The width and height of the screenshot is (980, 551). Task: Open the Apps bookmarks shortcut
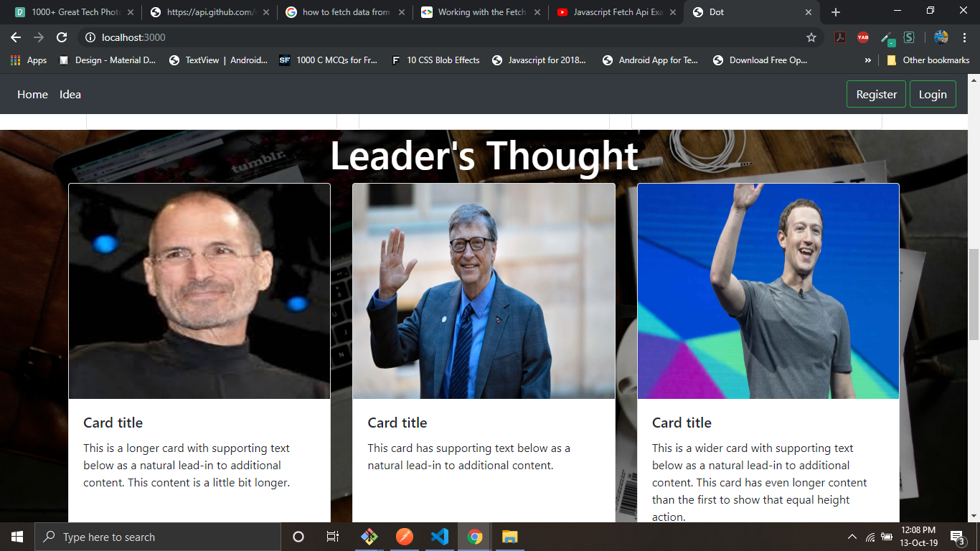pyautogui.click(x=29, y=60)
